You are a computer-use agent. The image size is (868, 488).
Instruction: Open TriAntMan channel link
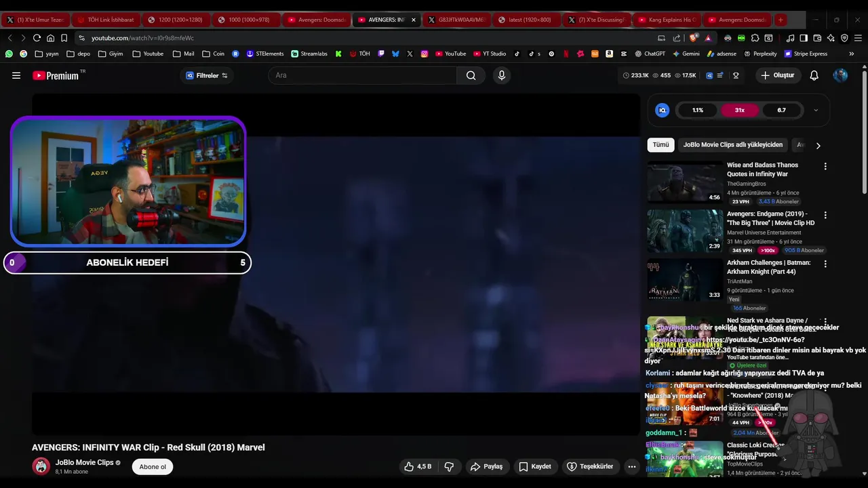coord(740,281)
